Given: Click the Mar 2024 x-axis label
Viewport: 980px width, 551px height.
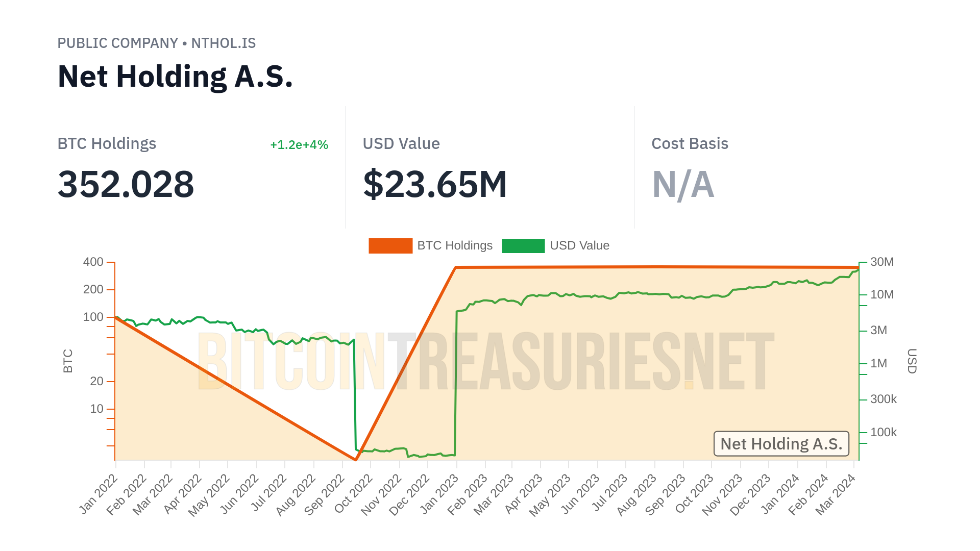Looking at the screenshot, I should click(x=835, y=494).
